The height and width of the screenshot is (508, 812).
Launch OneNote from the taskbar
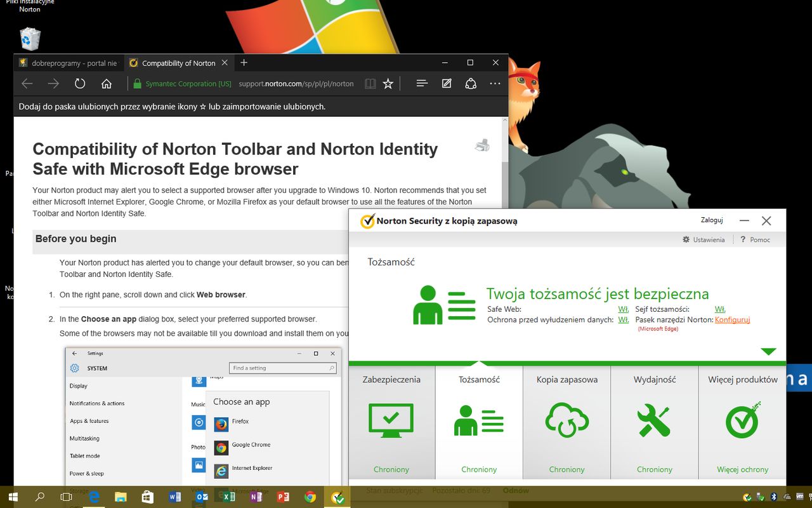(x=256, y=497)
